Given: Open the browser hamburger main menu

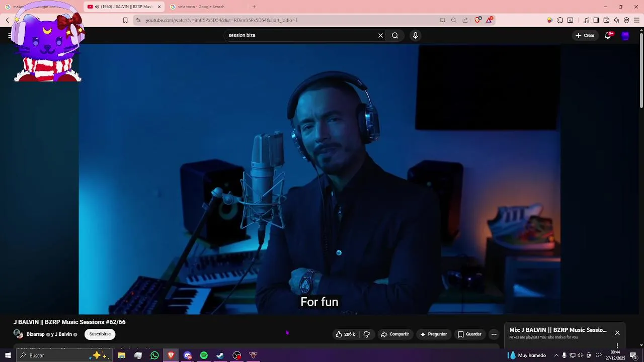Looking at the screenshot, I should click(x=636, y=20).
